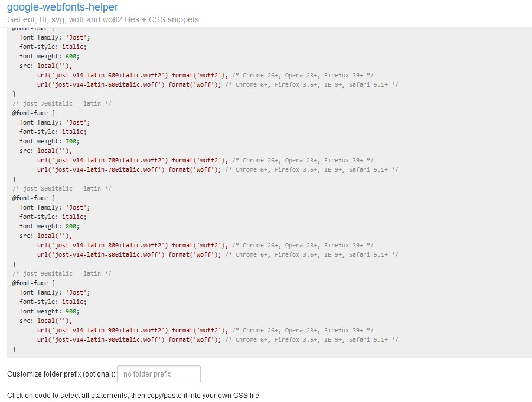Focus the 'no folder prefix' input field
This screenshot has width=532, height=402.
[159, 374]
